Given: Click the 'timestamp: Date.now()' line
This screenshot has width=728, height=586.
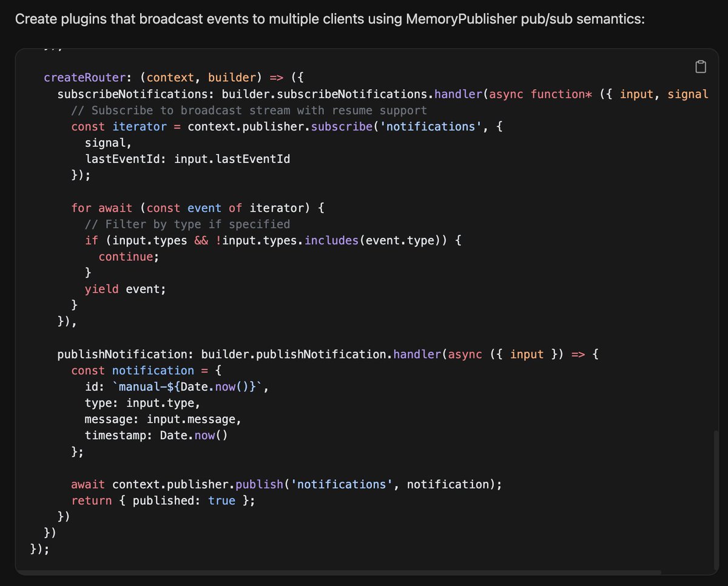Looking at the screenshot, I should point(157,436).
